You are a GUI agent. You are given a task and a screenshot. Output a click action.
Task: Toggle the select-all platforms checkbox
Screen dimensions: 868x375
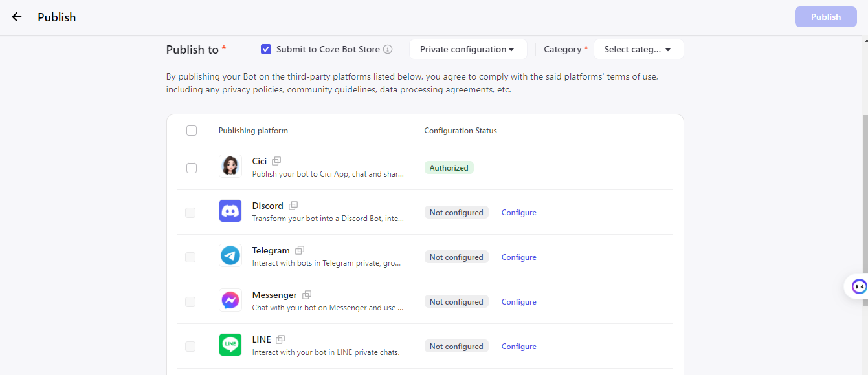[192, 131]
